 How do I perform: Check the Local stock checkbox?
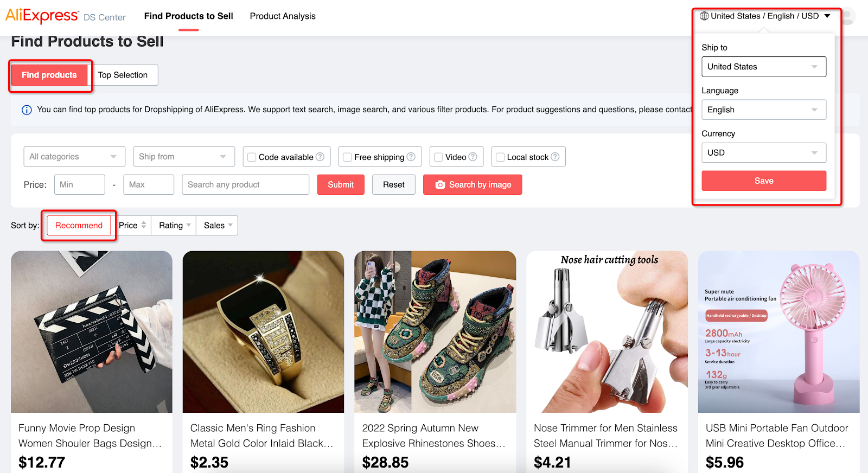[x=500, y=157]
